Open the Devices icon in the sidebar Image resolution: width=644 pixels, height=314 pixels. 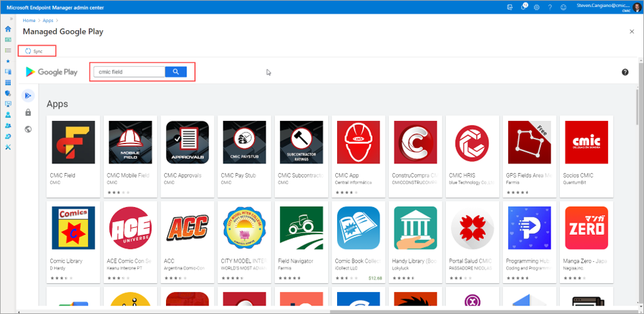(8, 71)
